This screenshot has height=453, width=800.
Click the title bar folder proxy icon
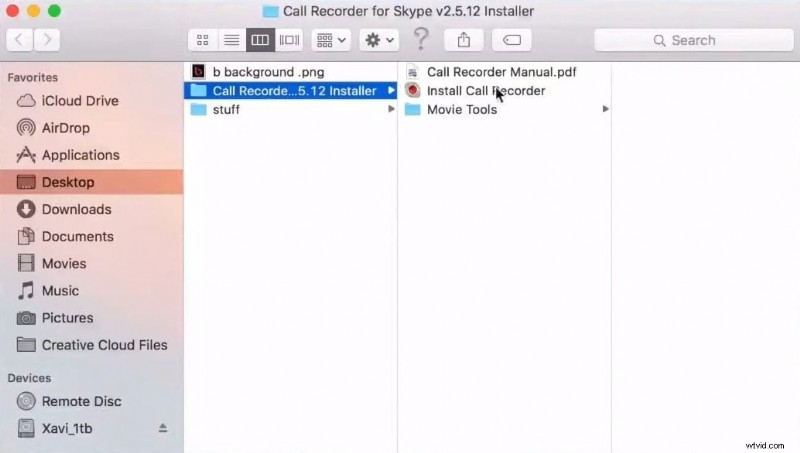(x=270, y=11)
